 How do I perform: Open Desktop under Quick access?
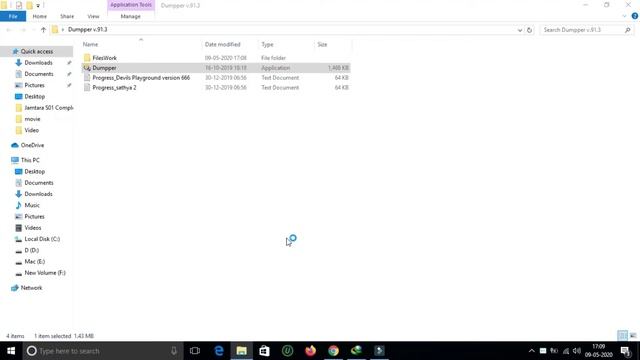[35, 97]
